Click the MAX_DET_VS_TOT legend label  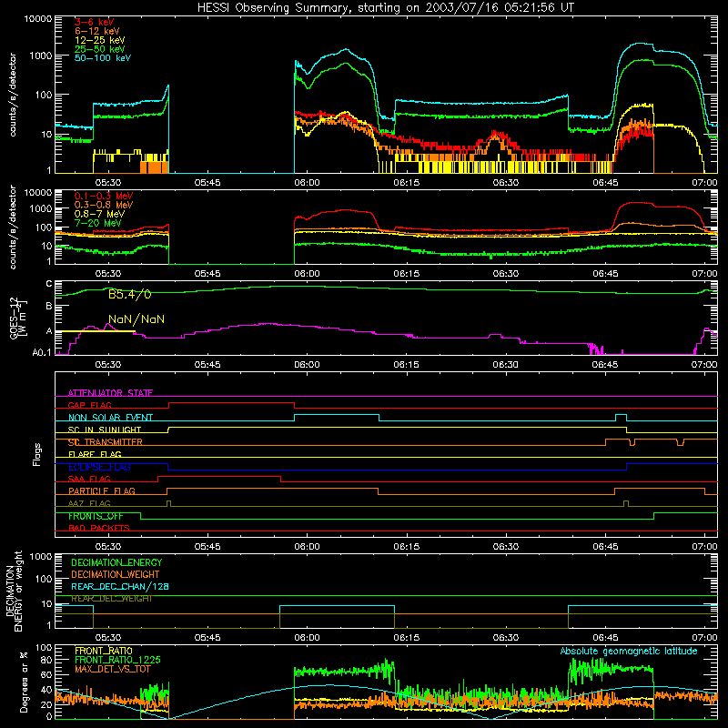[112, 669]
